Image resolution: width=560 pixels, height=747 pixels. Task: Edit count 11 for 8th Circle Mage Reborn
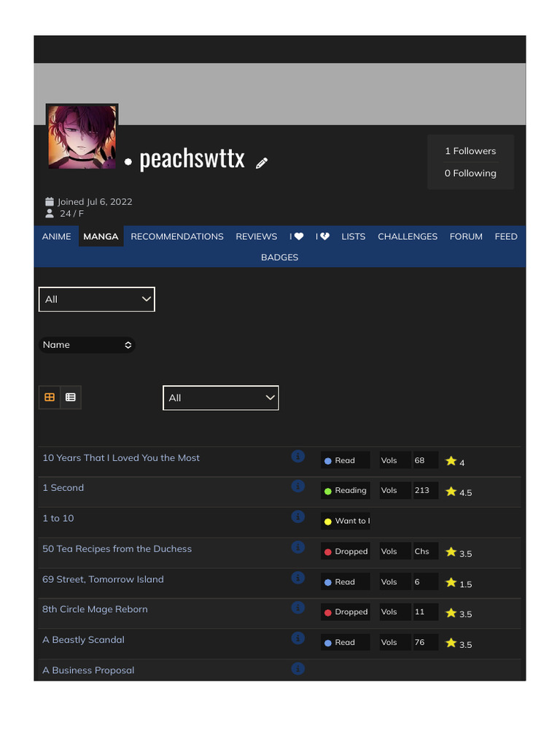click(425, 612)
